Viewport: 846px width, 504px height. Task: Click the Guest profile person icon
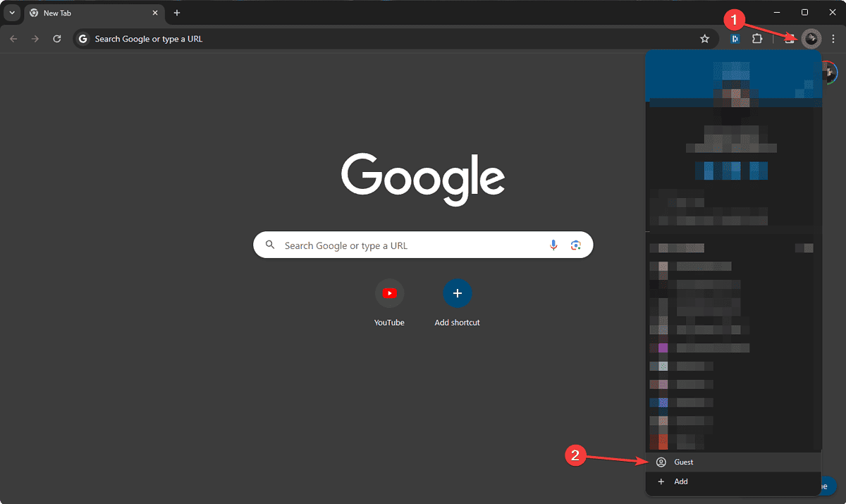(x=661, y=462)
